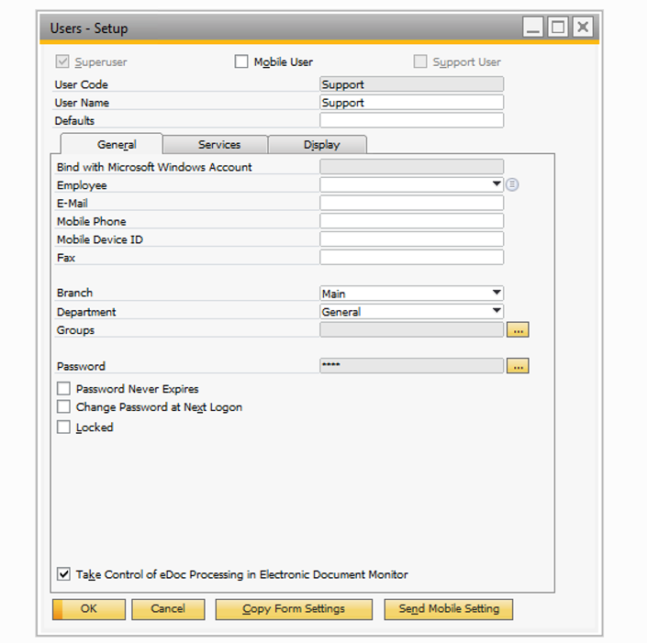Click Send Mobile Setting button
648x644 pixels.
click(449, 609)
